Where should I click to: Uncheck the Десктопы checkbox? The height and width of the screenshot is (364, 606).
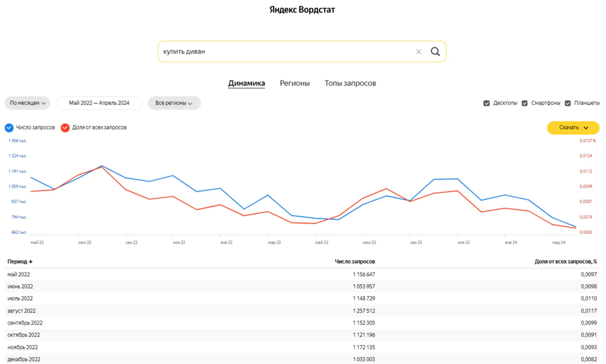click(487, 103)
